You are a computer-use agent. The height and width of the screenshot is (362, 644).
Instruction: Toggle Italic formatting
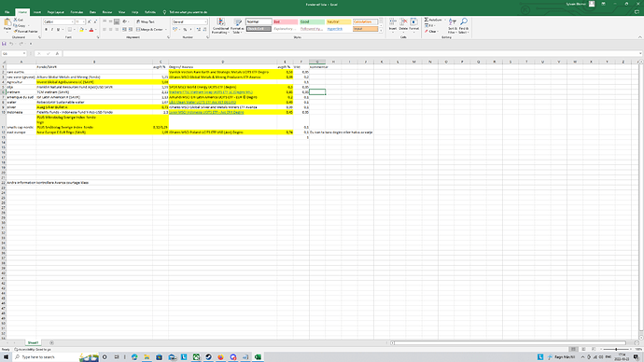[x=51, y=30]
